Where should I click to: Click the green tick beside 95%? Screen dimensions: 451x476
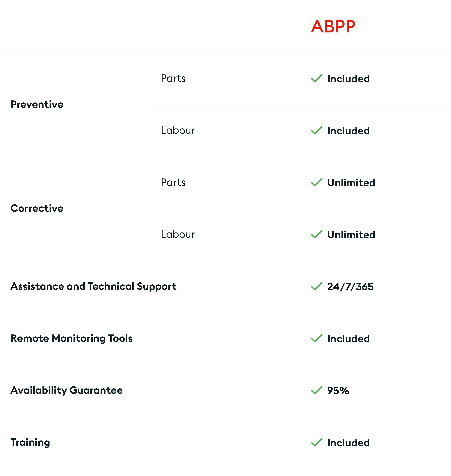[316, 390]
